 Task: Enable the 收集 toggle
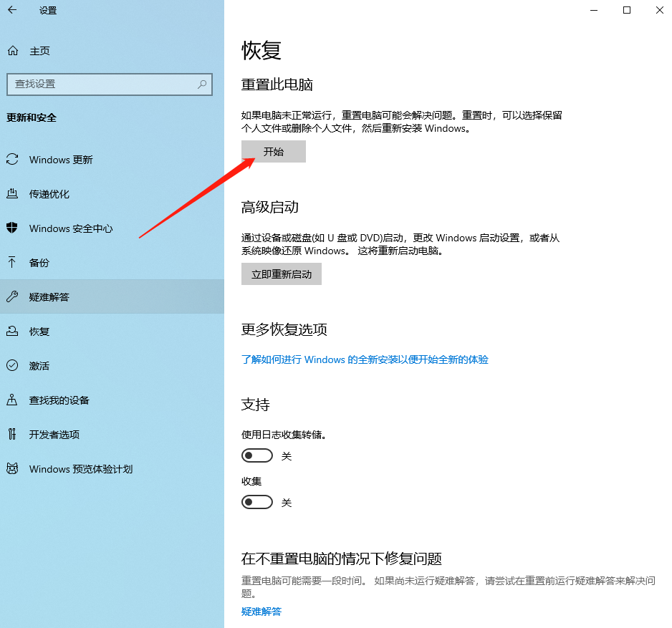click(257, 502)
